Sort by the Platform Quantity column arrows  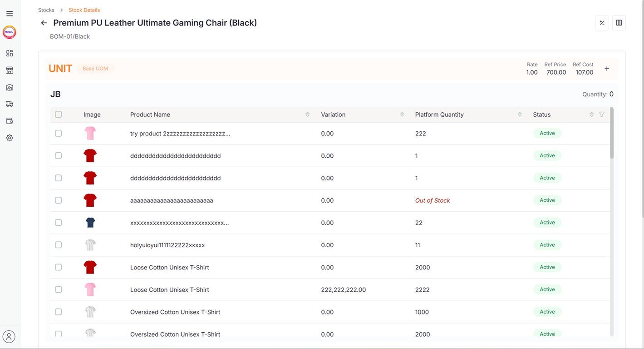(520, 115)
